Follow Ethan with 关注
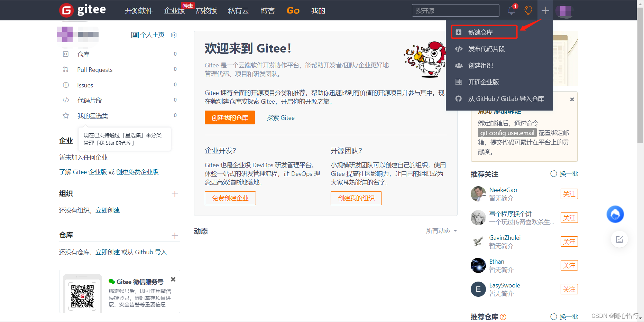644x322 pixels. tap(569, 265)
